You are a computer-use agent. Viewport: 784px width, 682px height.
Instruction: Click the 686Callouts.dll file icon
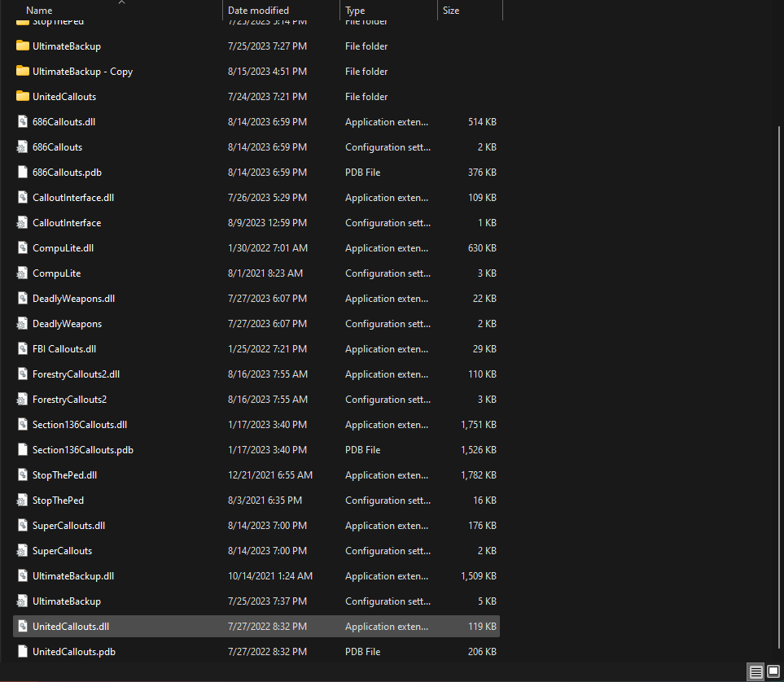pos(23,121)
